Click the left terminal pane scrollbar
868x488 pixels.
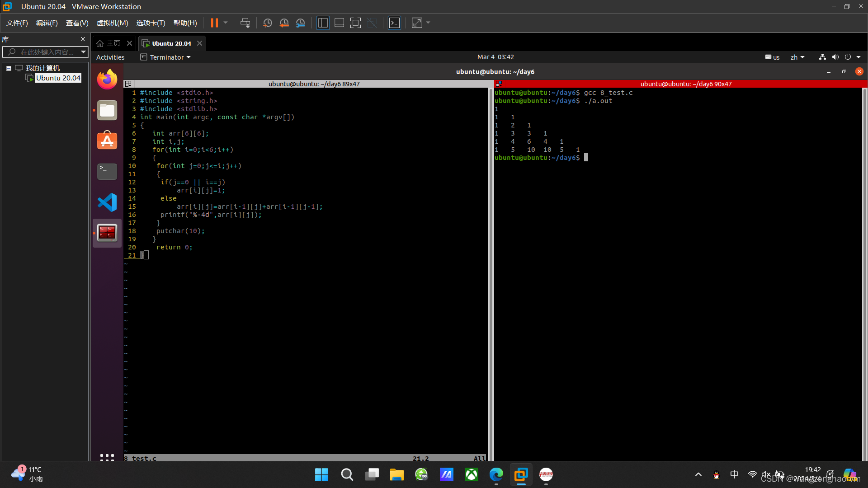coord(491,271)
